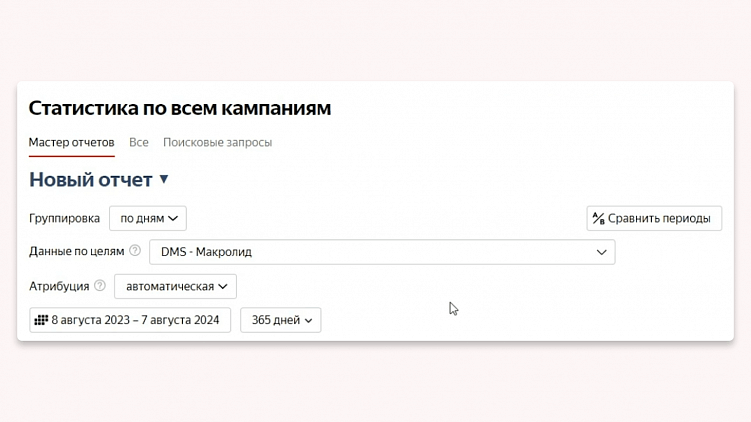Image resolution: width=751 pixels, height=422 pixels.
Task: Click the Группировка label
Action: (x=64, y=218)
